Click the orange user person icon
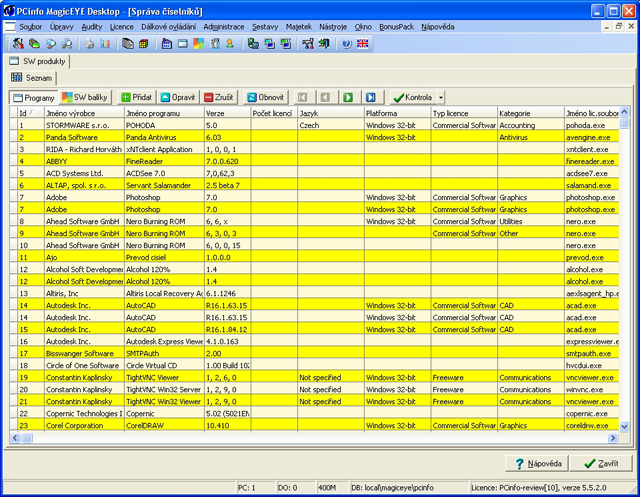 (230, 43)
